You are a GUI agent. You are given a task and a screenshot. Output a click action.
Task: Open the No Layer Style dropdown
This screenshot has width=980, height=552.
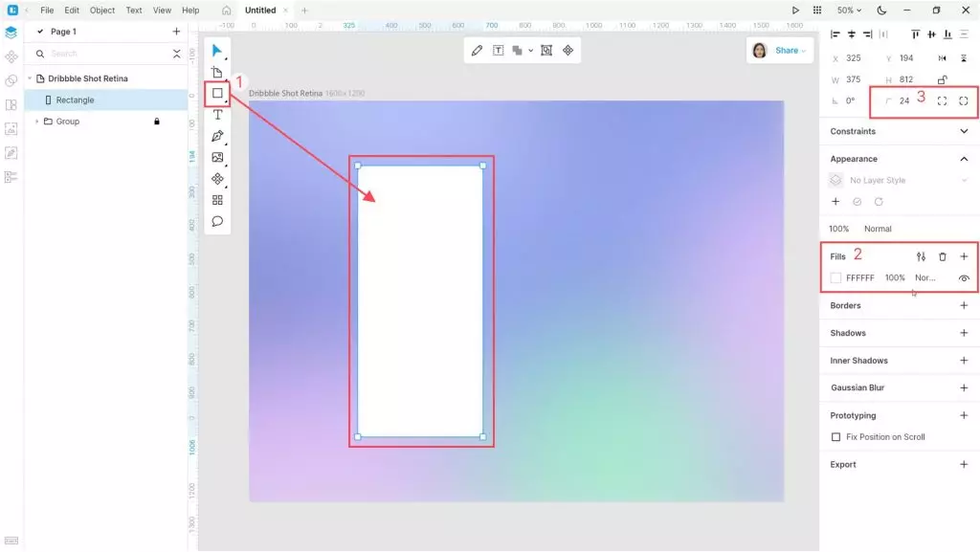900,181
